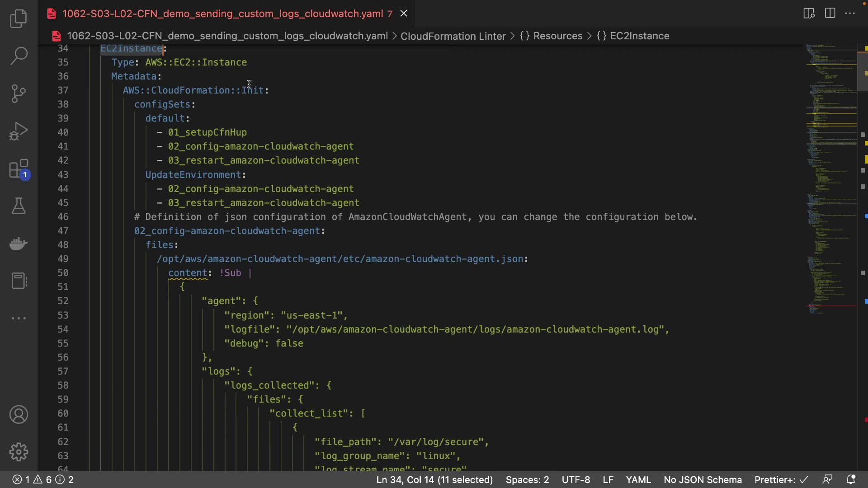Open Extensions view with badge
This screenshot has height=488, width=868.
[x=19, y=169]
